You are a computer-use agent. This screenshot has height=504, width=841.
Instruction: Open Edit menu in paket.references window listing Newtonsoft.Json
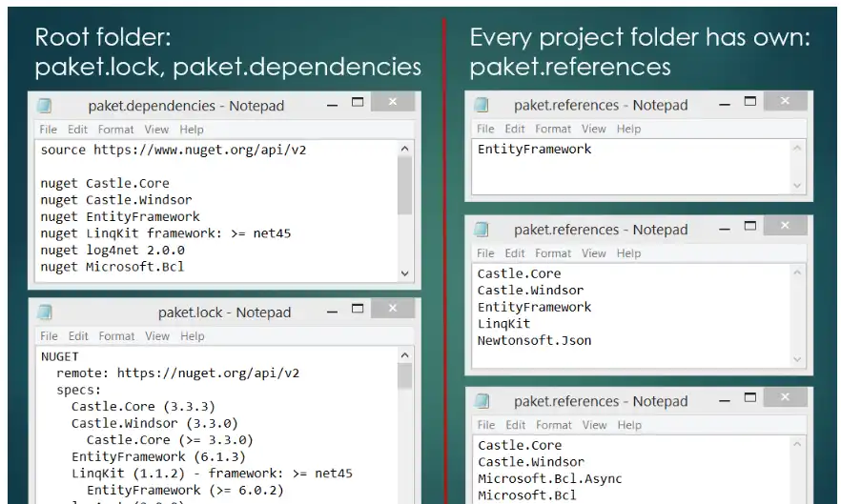pyautogui.click(x=514, y=253)
